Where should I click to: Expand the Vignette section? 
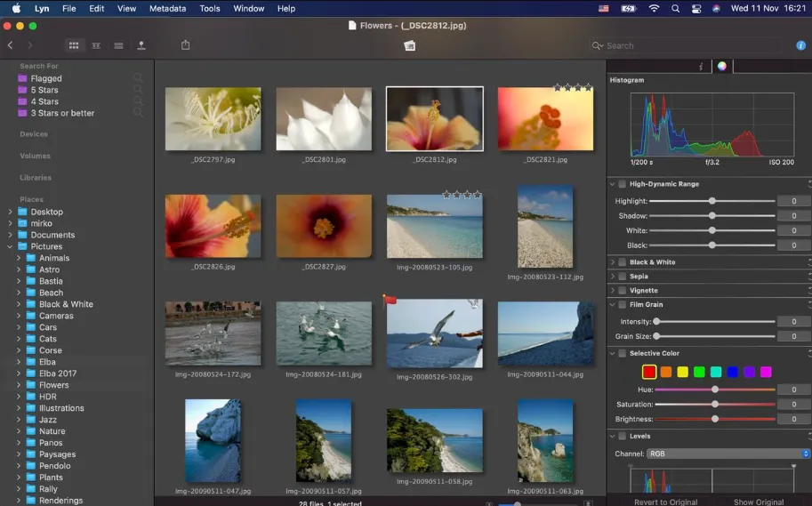tap(612, 291)
